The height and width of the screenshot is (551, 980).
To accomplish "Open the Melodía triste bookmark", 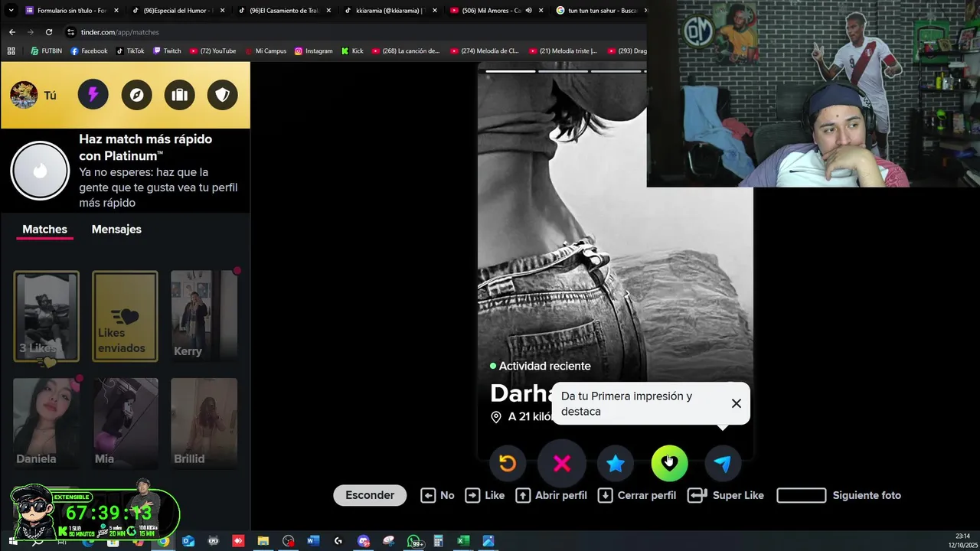I will [x=563, y=51].
